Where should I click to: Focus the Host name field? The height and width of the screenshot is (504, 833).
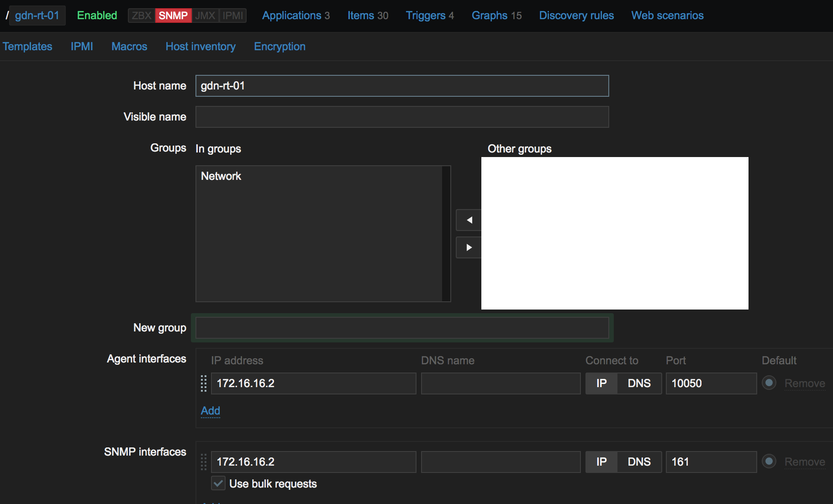402,86
